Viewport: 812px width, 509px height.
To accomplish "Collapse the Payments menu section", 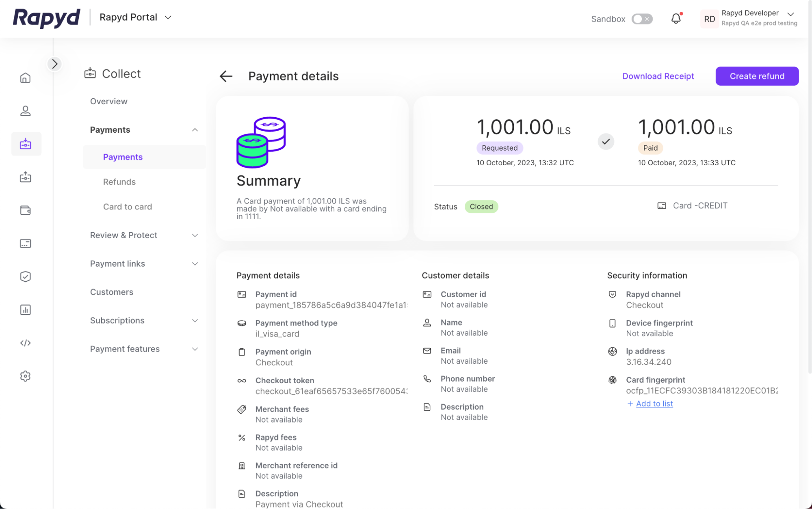I will pyautogui.click(x=195, y=130).
